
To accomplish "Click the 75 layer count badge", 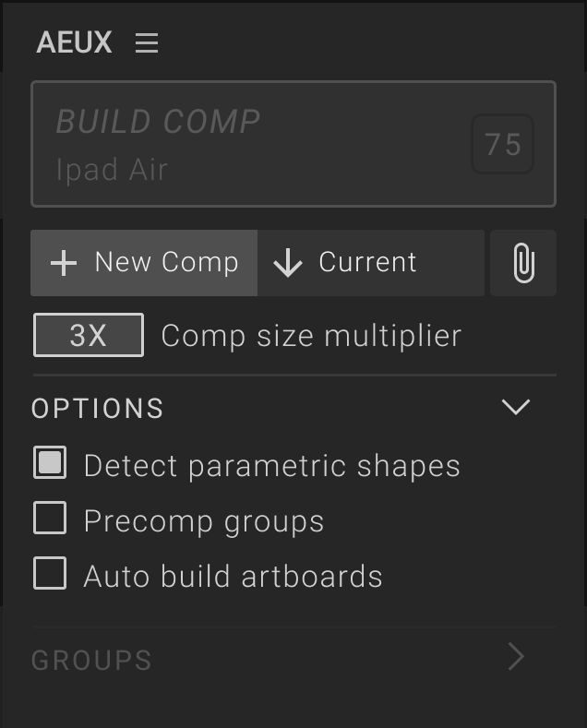I will coord(502,144).
